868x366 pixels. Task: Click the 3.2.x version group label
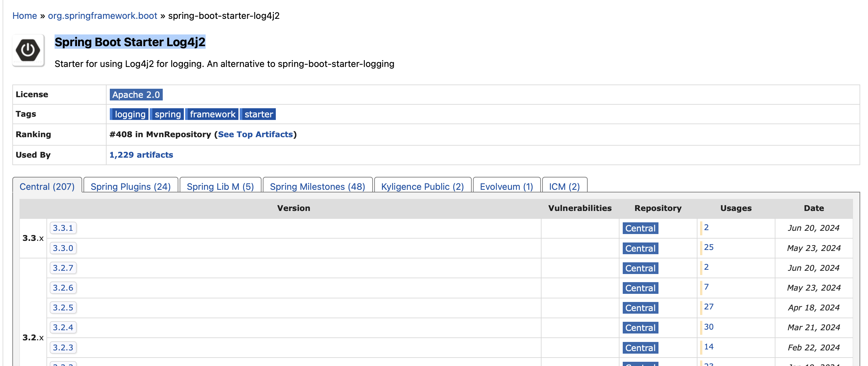point(33,337)
